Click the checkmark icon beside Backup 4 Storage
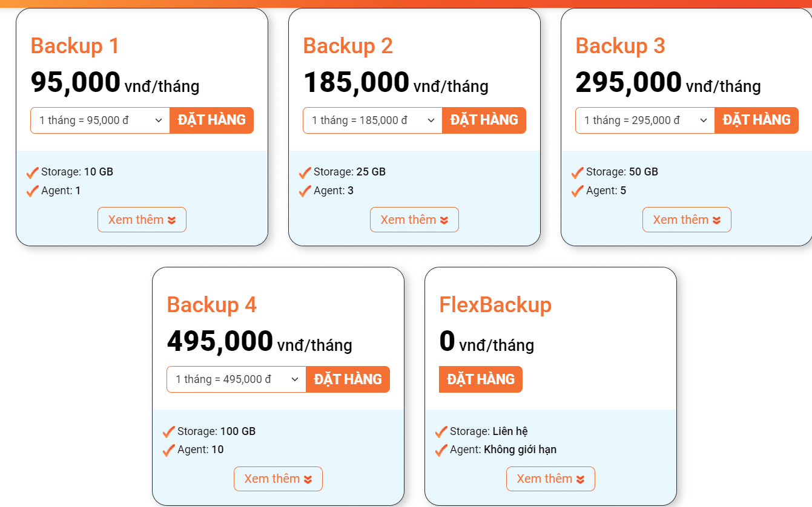Viewport: 812px width, 507px height. (x=169, y=432)
